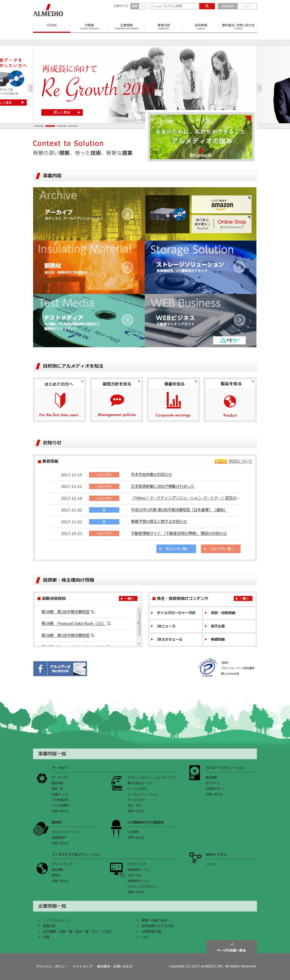The width and height of the screenshot is (290, 980).
Task: Open the Almedio Facebook banner
Action: click(x=60, y=668)
